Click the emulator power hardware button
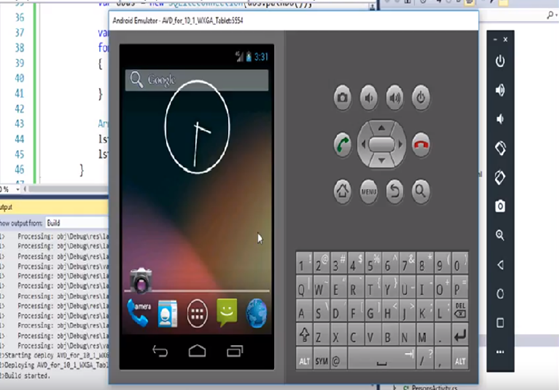This screenshot has width=559, height=390. (421, 97)
